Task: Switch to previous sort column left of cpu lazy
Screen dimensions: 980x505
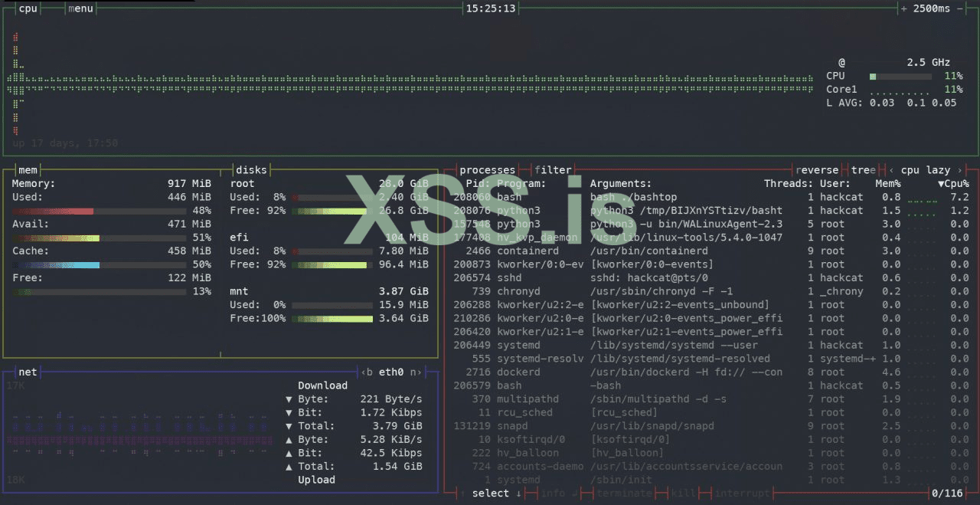Action: [x=891, y=170]
